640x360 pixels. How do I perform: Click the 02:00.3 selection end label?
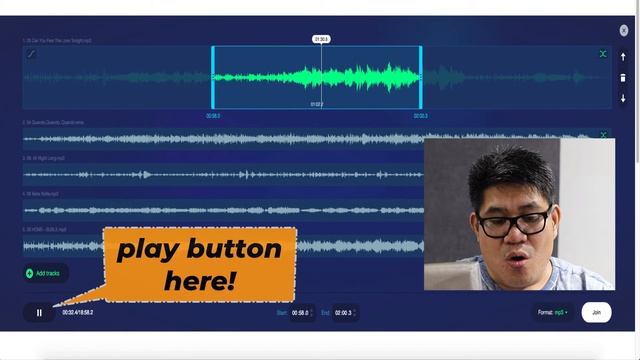(x=421, y=116)
